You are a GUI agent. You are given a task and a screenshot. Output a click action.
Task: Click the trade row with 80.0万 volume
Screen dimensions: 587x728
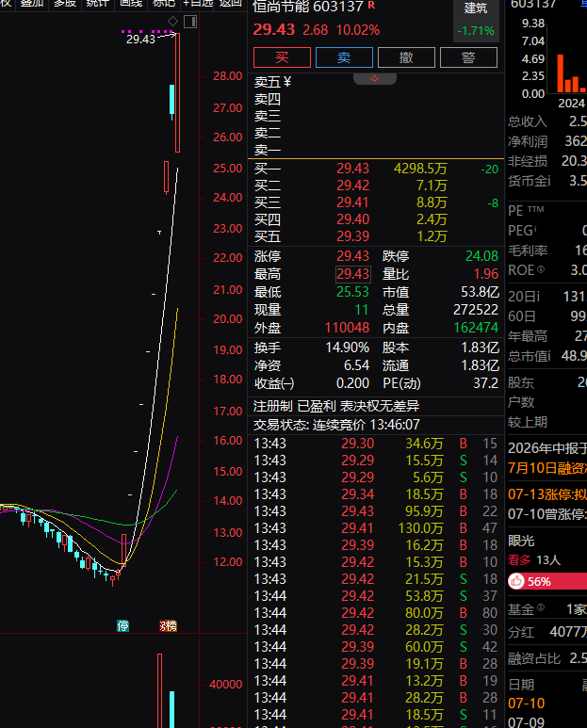[x=376, y=613]
